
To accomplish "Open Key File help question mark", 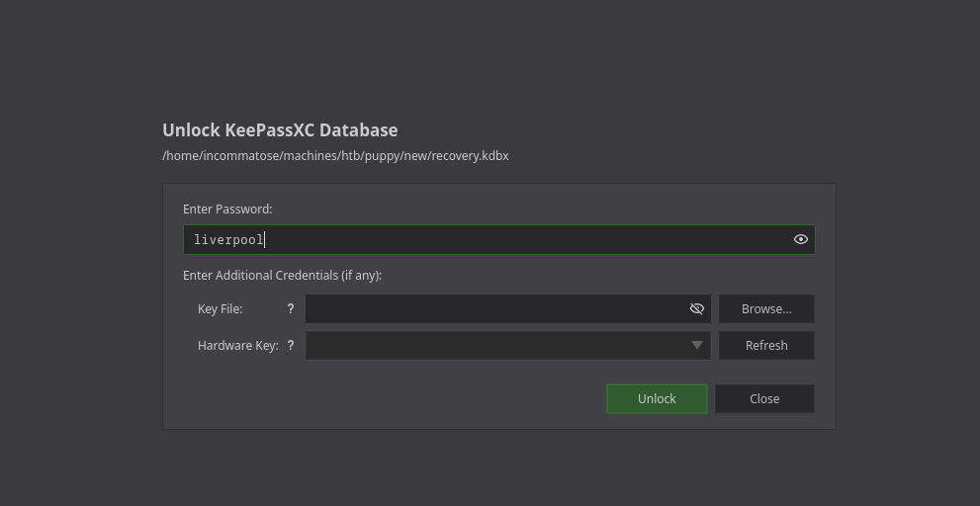I will 290,309.
